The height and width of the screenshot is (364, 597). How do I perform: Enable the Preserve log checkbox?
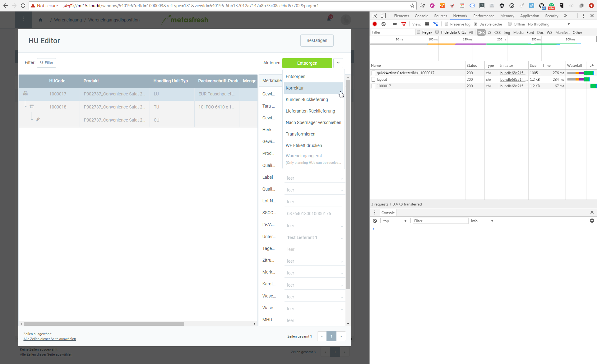point(447,24)
